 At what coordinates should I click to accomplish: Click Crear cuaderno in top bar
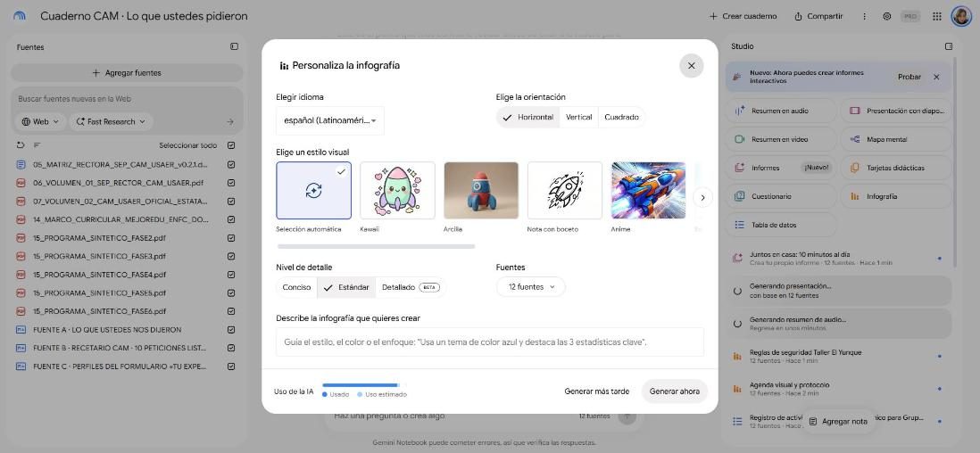click(x=743, y=16)
